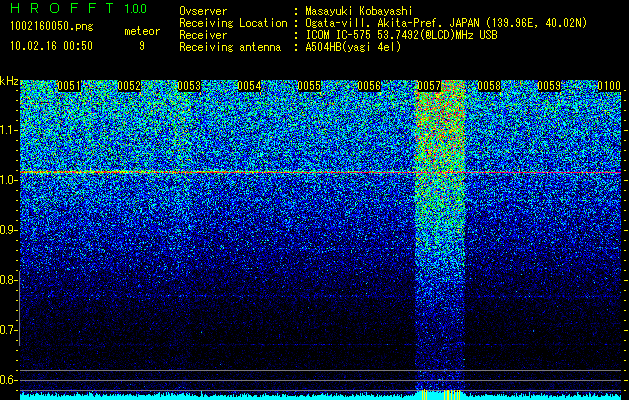Click the meteor count value 9
The width and height of the screenshot is (629, 400).
(142, 46)
